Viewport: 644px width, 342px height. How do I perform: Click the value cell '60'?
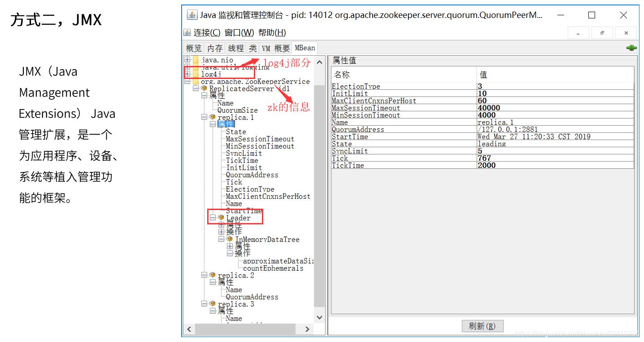pos(555,101)
